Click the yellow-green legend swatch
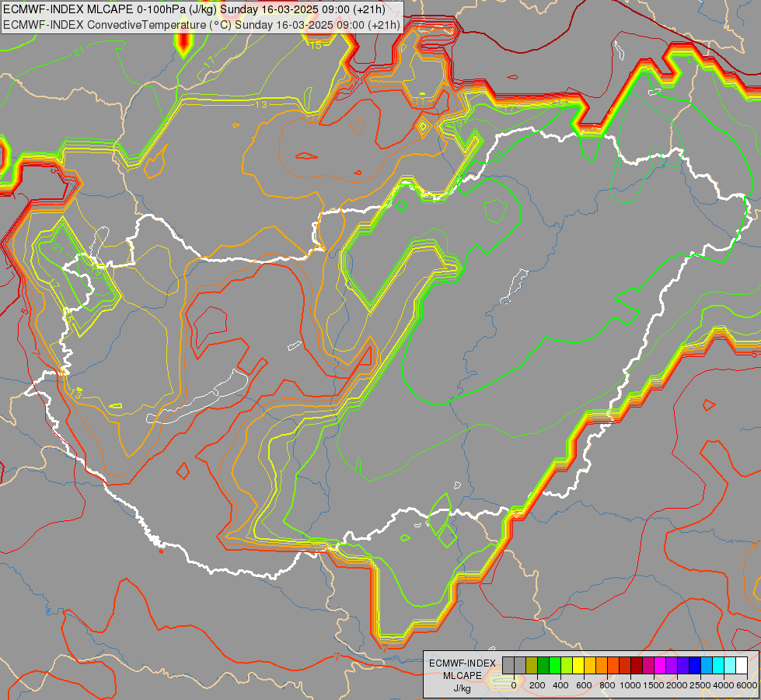The width and height of the screenshot is (761, 700). [x=567, y=665]
